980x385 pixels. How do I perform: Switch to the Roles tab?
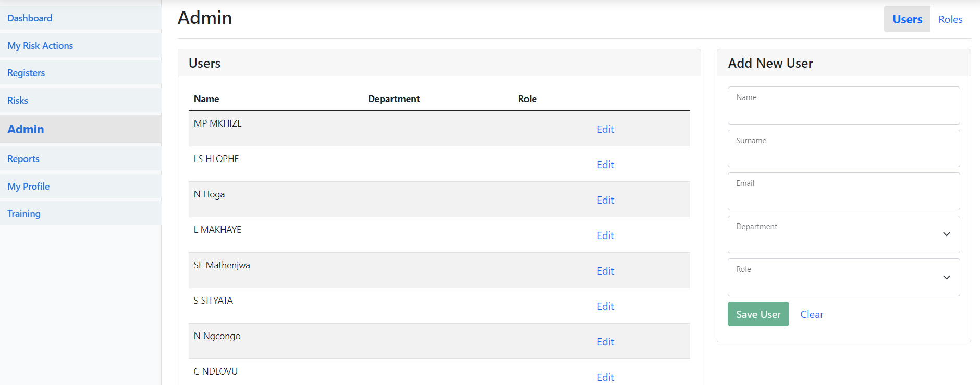tap(950, 19)
